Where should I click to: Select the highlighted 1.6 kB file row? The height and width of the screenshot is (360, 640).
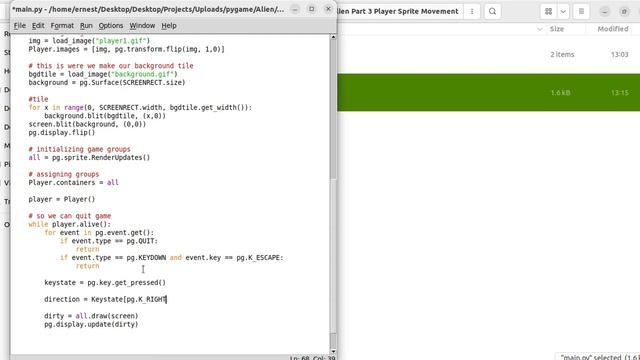[x=489, y=93]
